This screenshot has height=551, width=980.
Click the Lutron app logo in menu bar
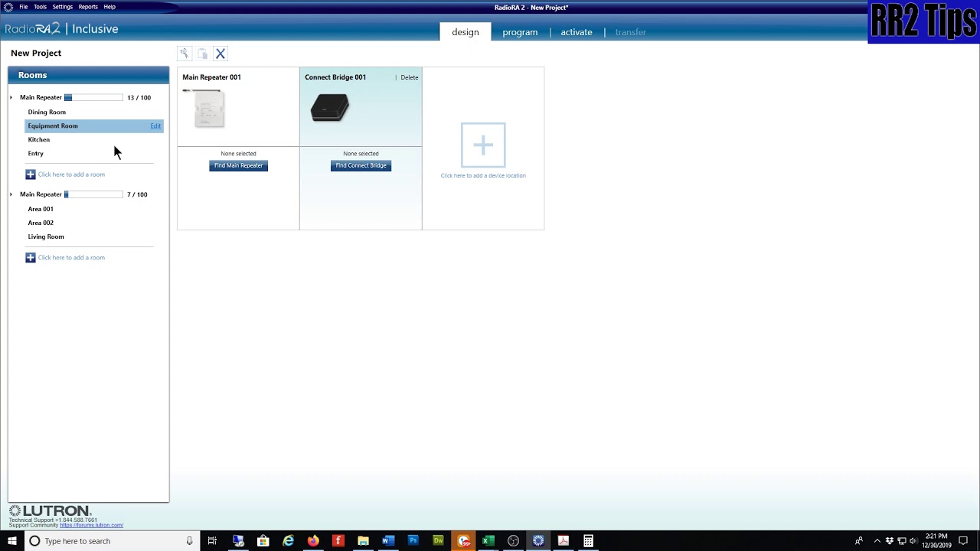click(8, 7)
